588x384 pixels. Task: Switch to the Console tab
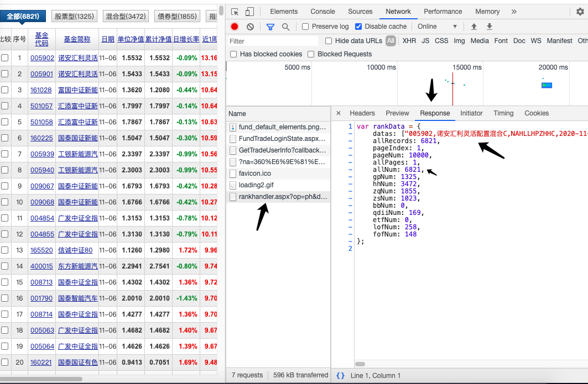(x=323, y=12)
